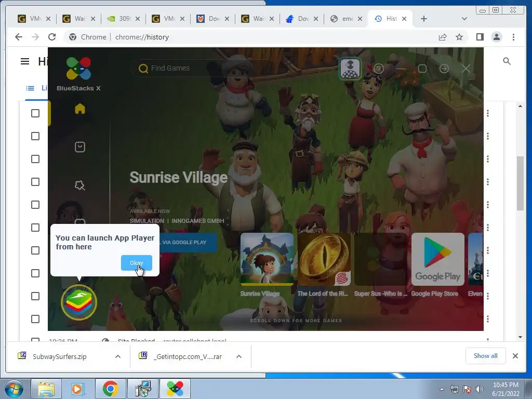Open the badge star icon in the BlueStacks sidebar

click(79, 185)
